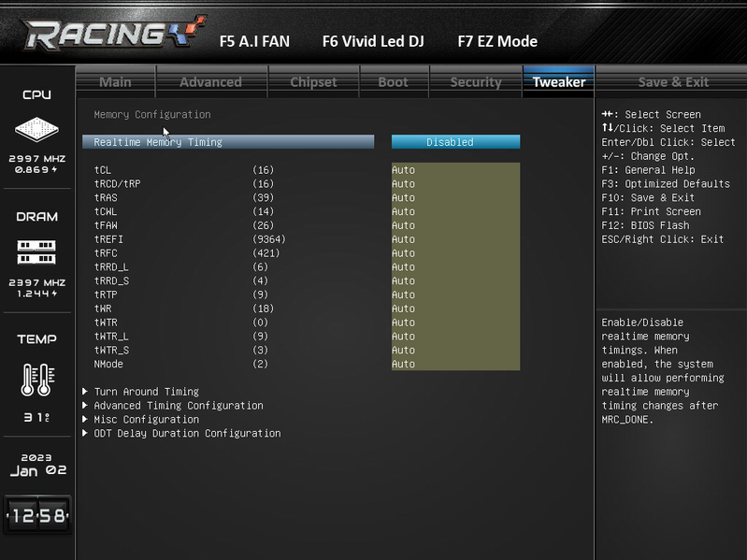Switch to F7 EZ Mode
Image resolution: width=747 pixels, height=560 pixels.
coord(497,41)
